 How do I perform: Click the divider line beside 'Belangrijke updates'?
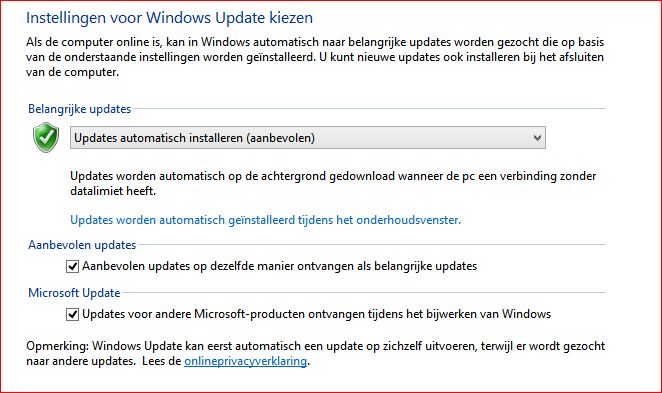tap(369, 108)
